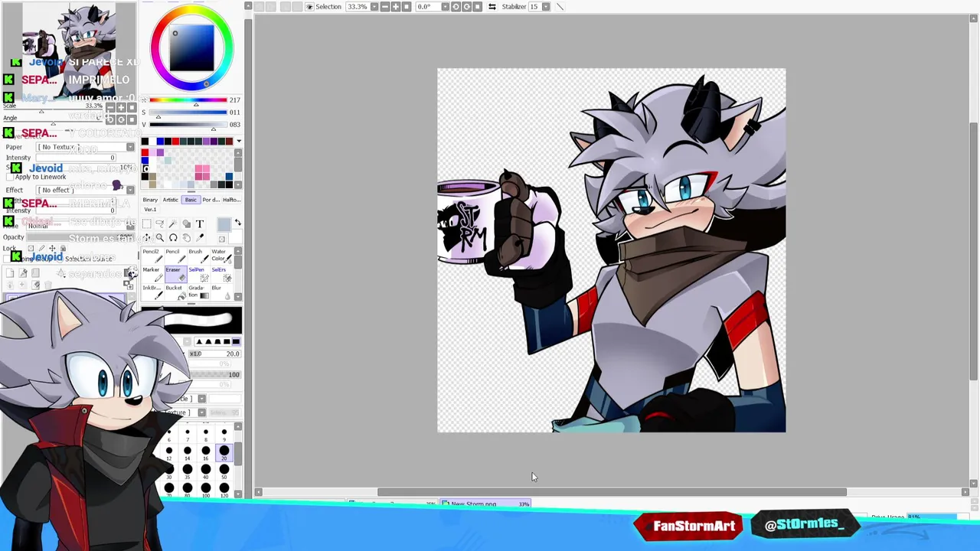The width and height of the screenshot is (980, 551).
Task: Choose the fourth brush edge shape
Action: pos(227,341)
